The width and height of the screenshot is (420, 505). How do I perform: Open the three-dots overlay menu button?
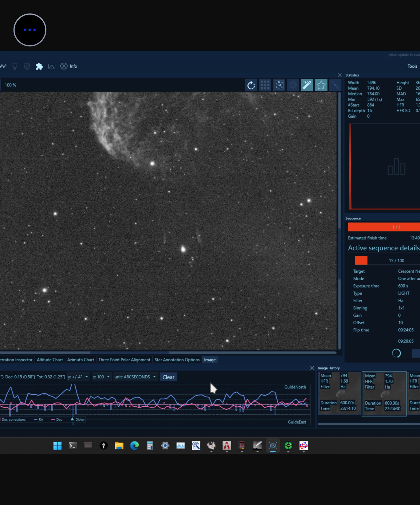pyautogui.click(x=30, y=30)
